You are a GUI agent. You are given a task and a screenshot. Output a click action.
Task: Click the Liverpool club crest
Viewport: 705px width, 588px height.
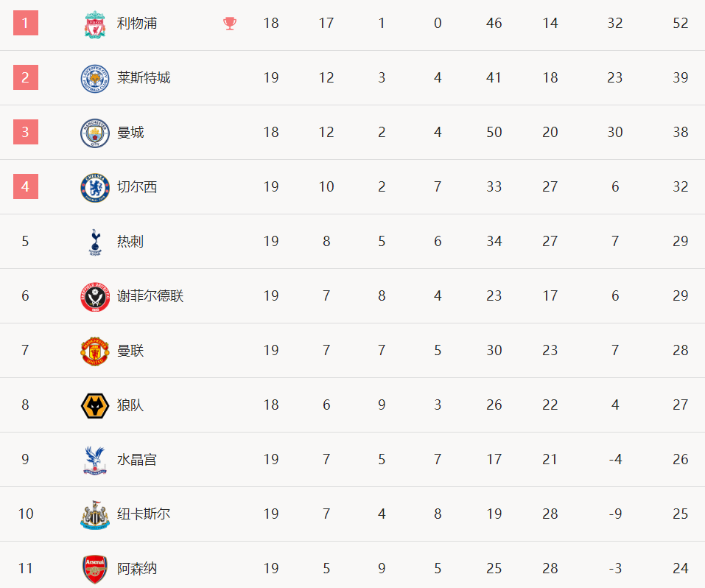[x=95, y=24]
